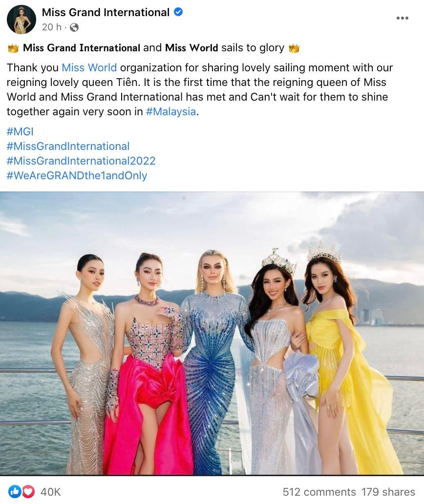The width and height of the screenshot is (424, 504).
Task: Open the #Malaysia hashtag
Action: click(x=170, y=111)
